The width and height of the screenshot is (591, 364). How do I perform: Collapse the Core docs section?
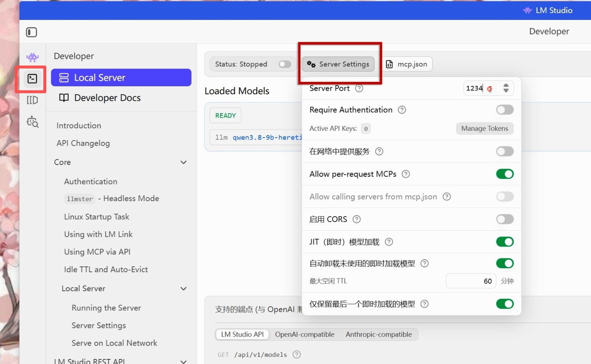click(184, 162)
